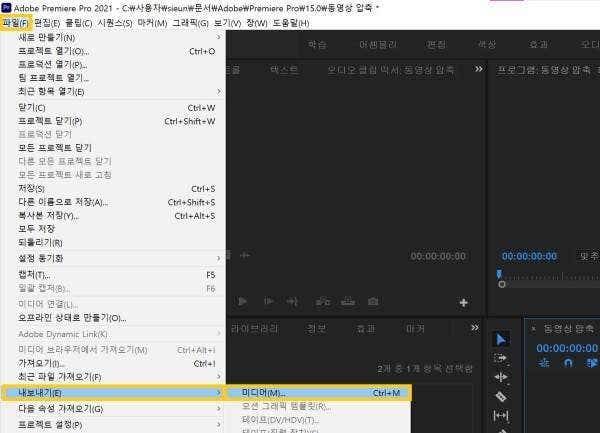Switch to the 색상 workspace
The height and width of the screenshot is (433, 600).
(486, 45)
